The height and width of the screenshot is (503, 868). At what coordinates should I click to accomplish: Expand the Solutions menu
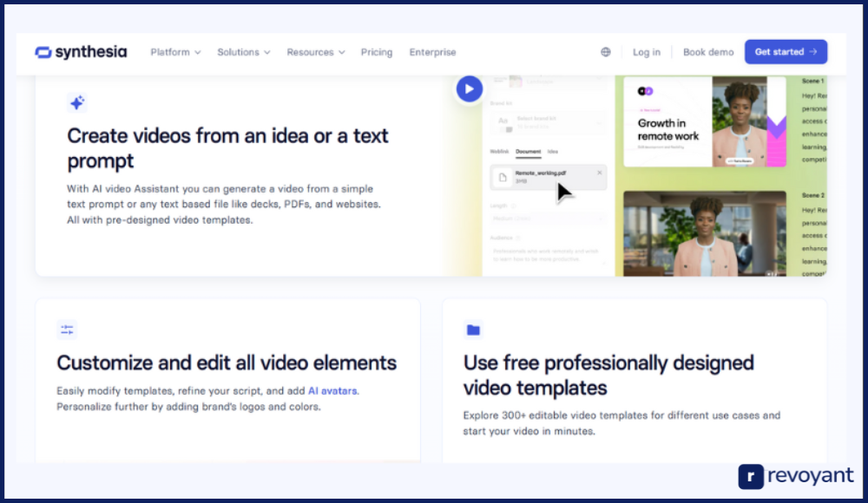[244, 52]
